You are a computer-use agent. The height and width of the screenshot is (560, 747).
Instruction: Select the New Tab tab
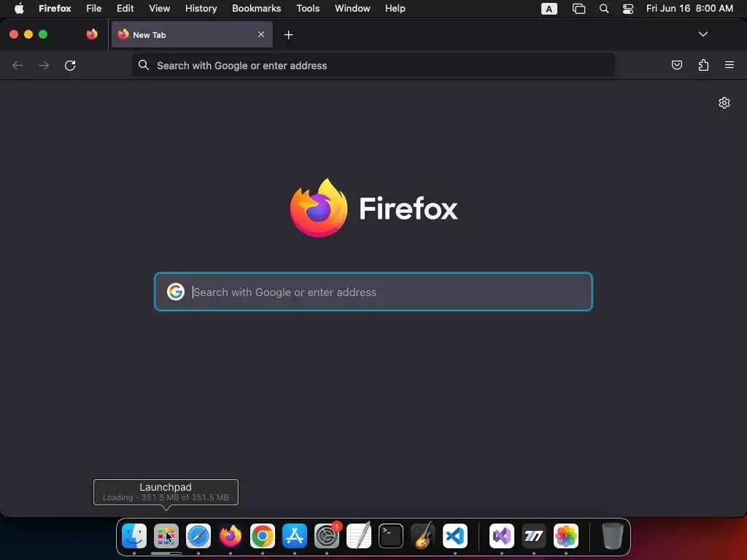point(192,34)
